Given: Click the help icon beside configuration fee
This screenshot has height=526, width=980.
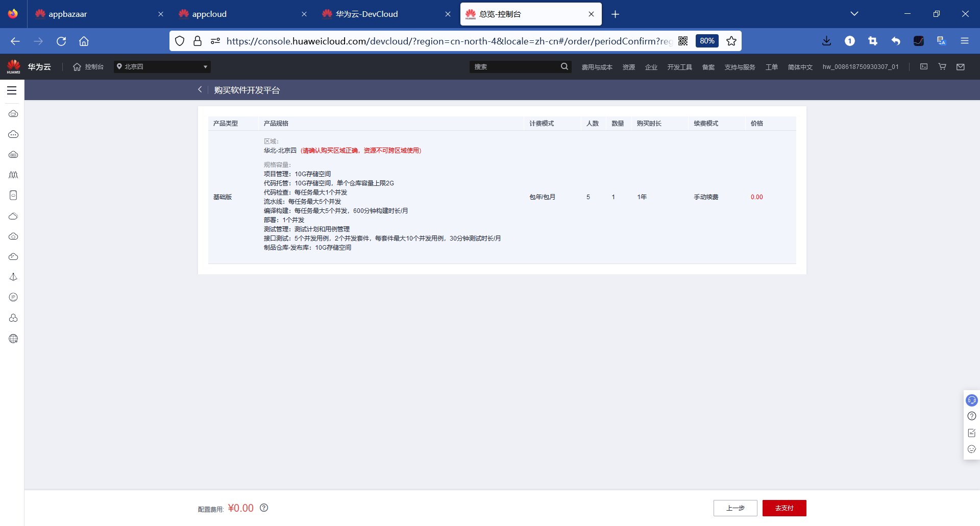Looking at the screenshot, I should (264, 508).
